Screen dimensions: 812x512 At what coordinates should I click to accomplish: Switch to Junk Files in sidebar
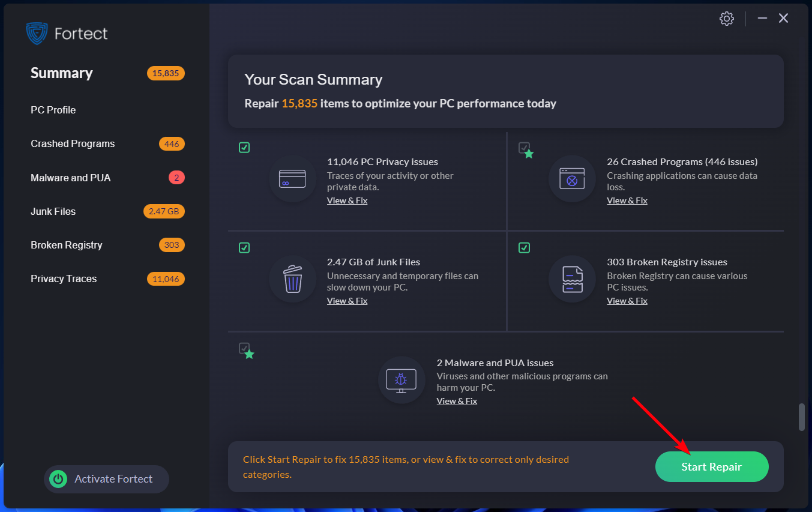click(x=53, y=211)
